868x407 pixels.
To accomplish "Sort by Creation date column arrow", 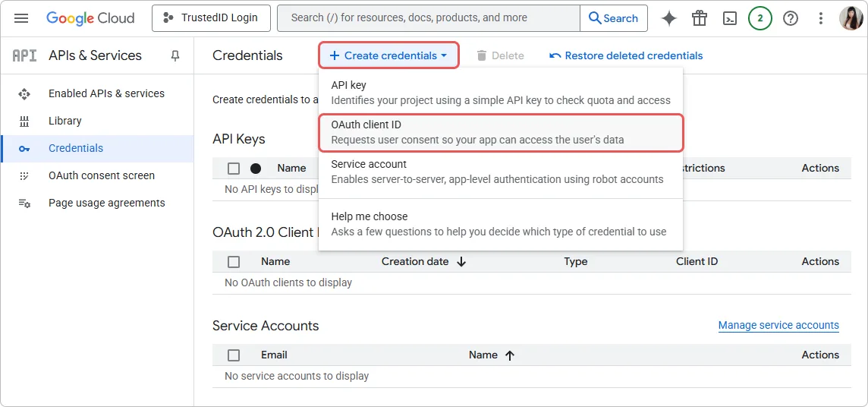I will point(461,262).
